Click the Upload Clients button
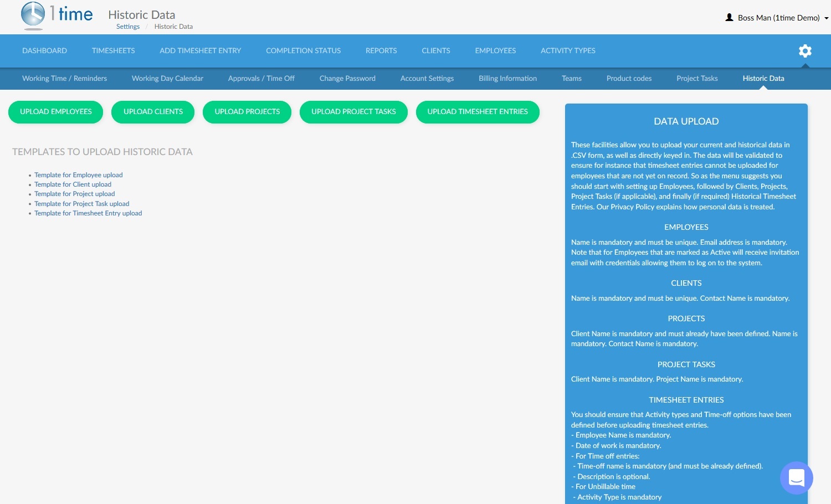The height and width of the screenshot is (504, 831). pyautogui.click(x=153, y=112)
